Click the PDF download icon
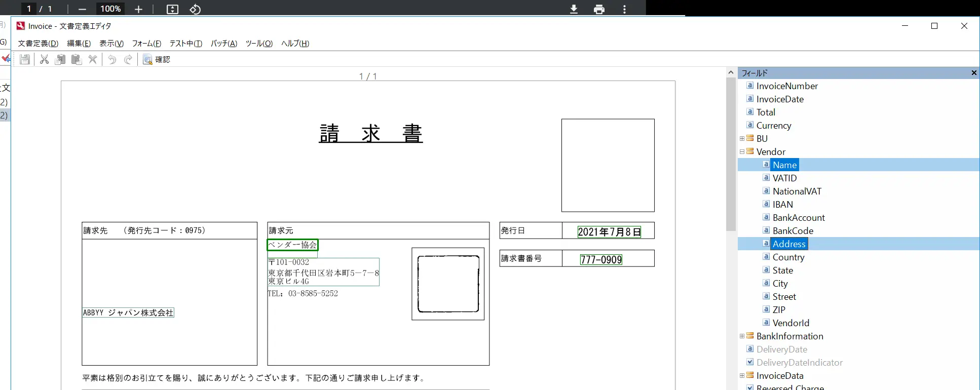Viewport: 980px width, 390px height. pyautogui.click(x=574, y=9)
